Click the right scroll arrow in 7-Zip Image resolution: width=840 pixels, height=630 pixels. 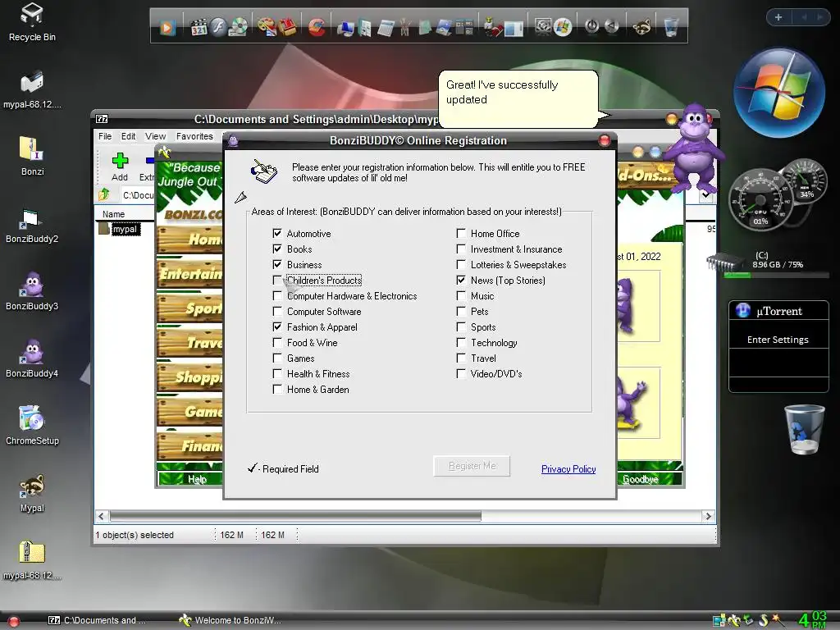tap(708, 517)
